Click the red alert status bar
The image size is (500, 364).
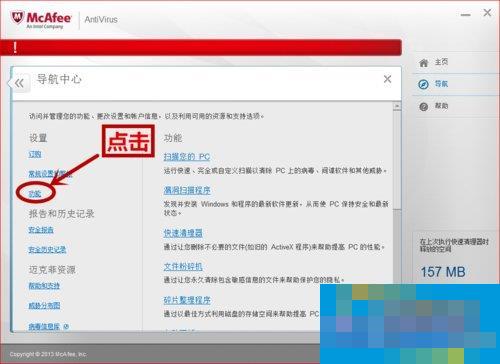coord(201,47)
